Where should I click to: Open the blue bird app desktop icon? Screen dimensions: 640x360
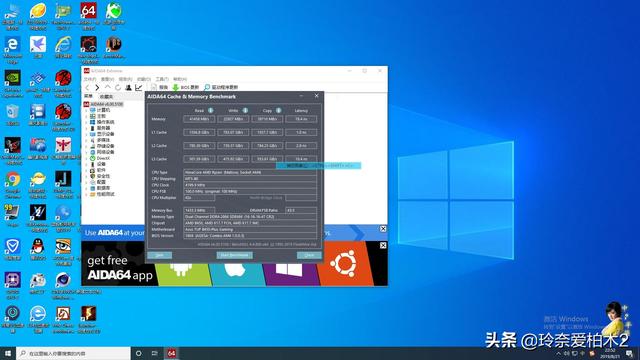coord(38,44)
